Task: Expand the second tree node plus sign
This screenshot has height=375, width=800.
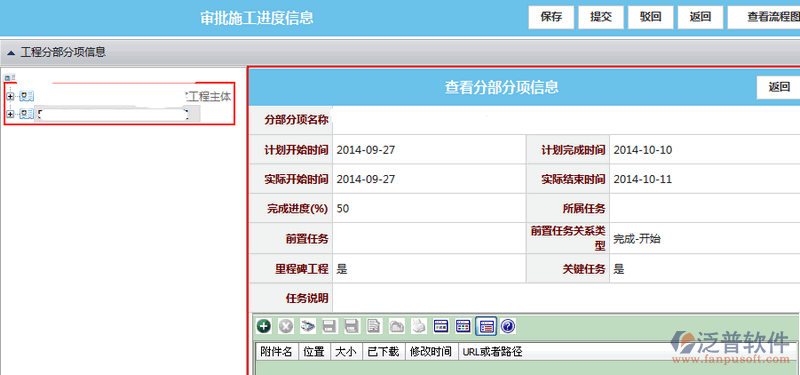Action: [10, 114]
